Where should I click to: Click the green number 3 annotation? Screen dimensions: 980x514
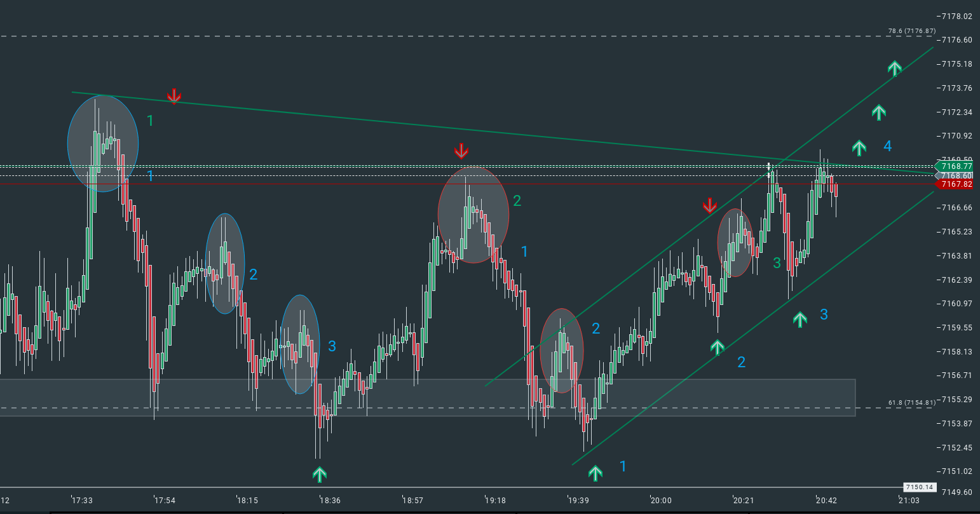(x=777, y=262)
